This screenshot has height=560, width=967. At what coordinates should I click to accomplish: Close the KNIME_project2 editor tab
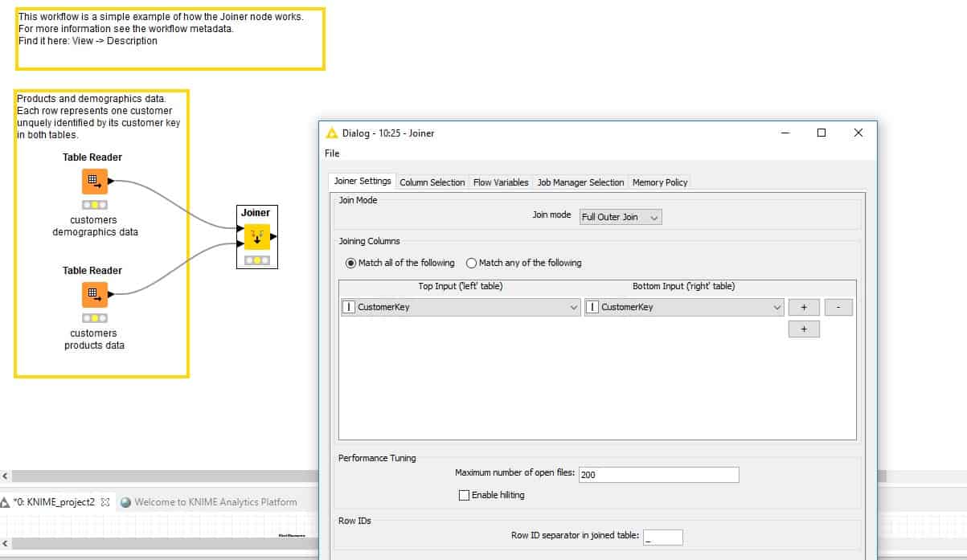pyautogui.click(x=105, y=501)
